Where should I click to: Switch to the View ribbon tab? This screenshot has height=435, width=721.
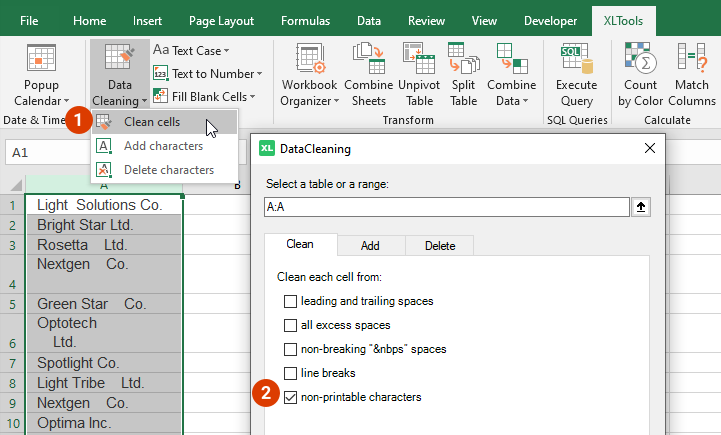[x=484, y=21]
